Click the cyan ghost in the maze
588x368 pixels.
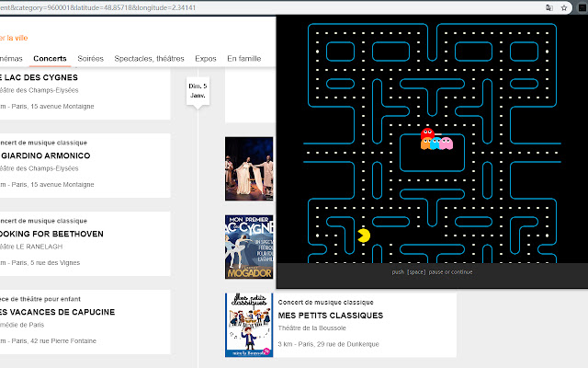(x=435, y=144)
